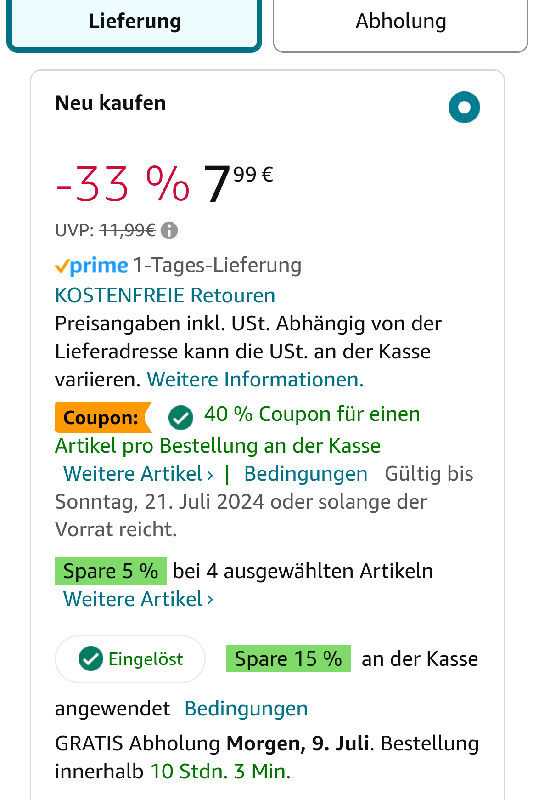Switch to the Abholung tab
533x800 pixels.
[x=400, y=23]
